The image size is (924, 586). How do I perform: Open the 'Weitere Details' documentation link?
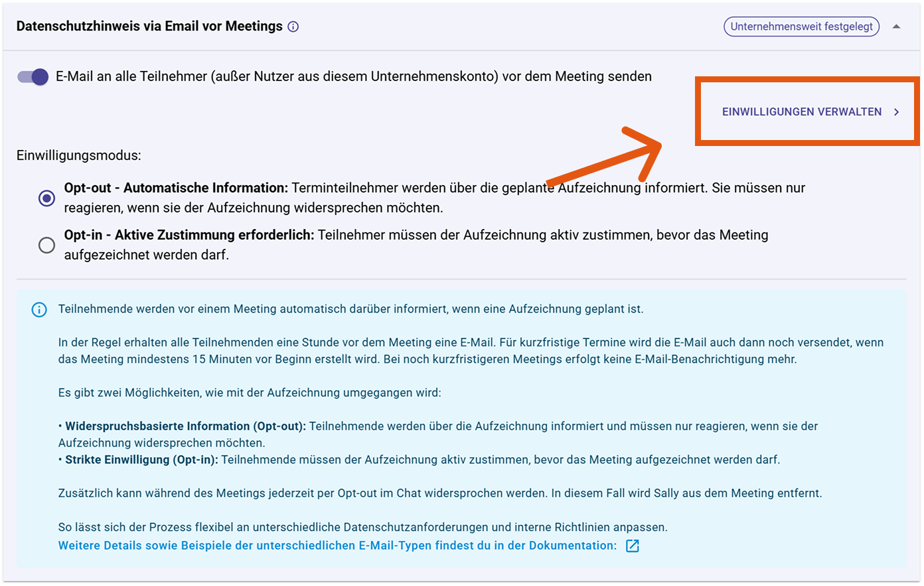click(x=337, y=546)
